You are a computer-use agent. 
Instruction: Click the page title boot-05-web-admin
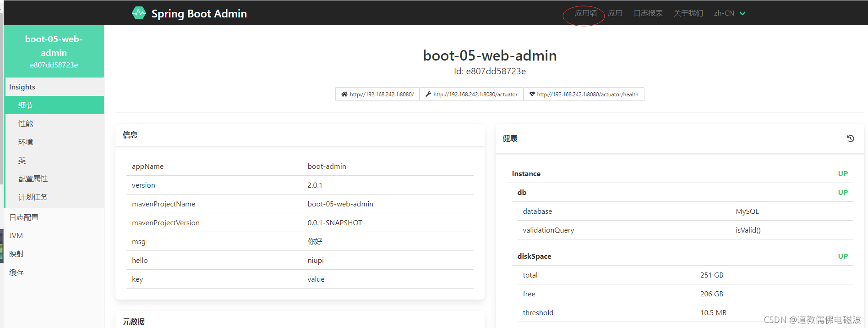490,56
